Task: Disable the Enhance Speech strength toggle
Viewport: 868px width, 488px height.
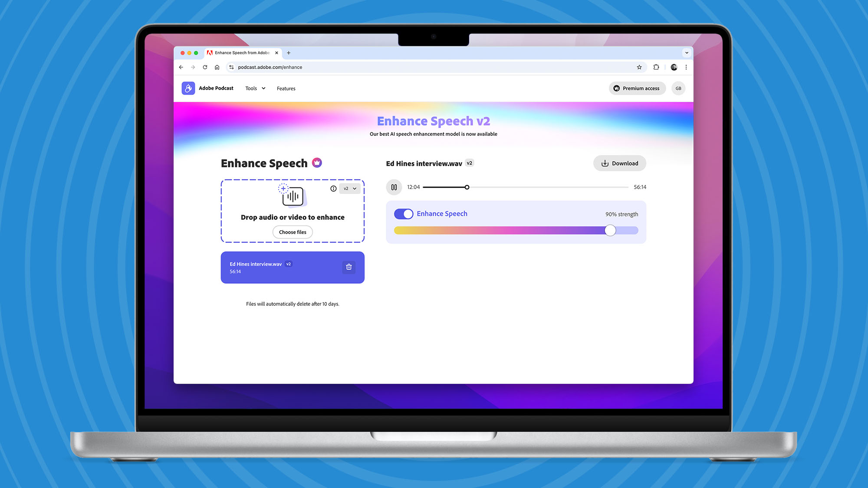Action: 402,213
